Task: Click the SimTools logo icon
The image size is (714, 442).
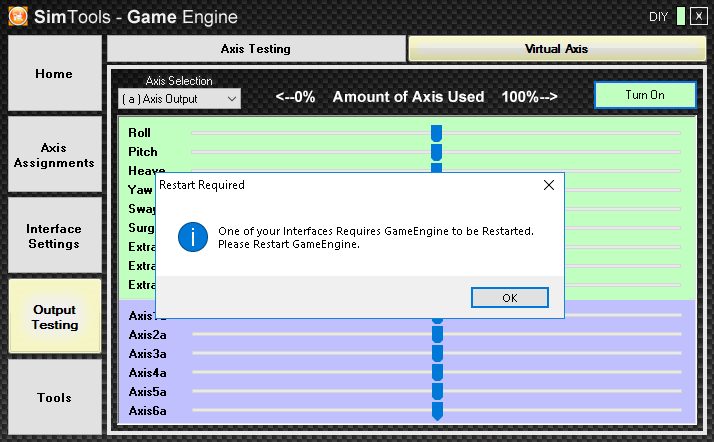Action: click(17, 15)
